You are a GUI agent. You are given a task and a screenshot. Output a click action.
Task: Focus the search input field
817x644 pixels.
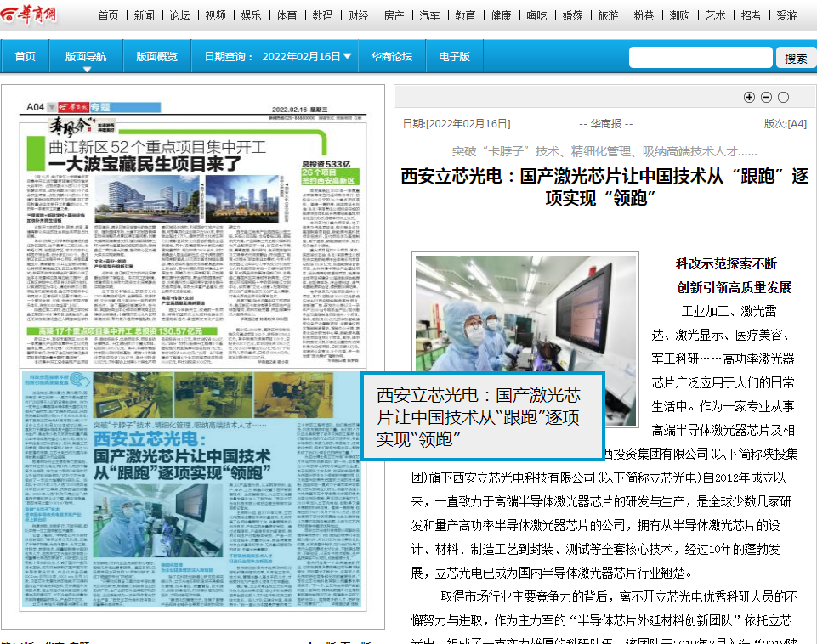pos(701,58)
